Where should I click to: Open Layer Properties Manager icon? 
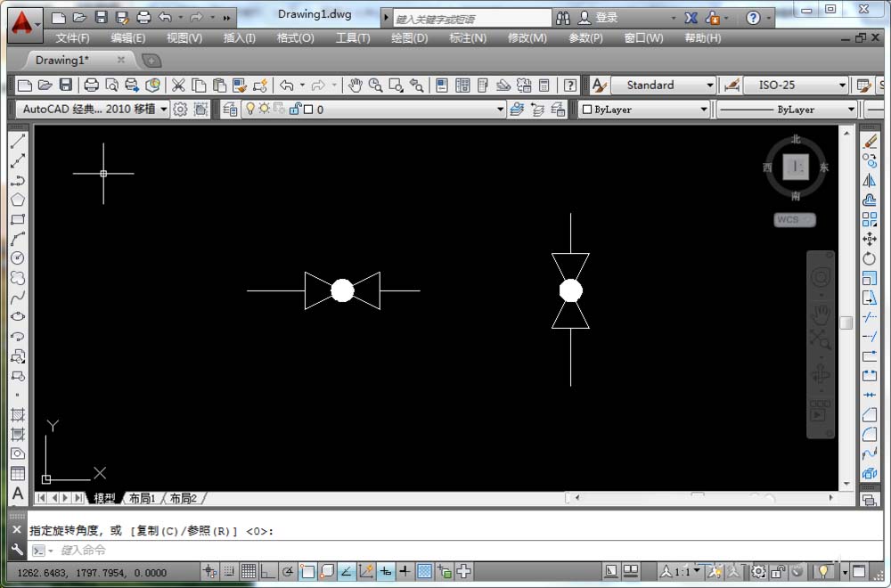(230, 109)
